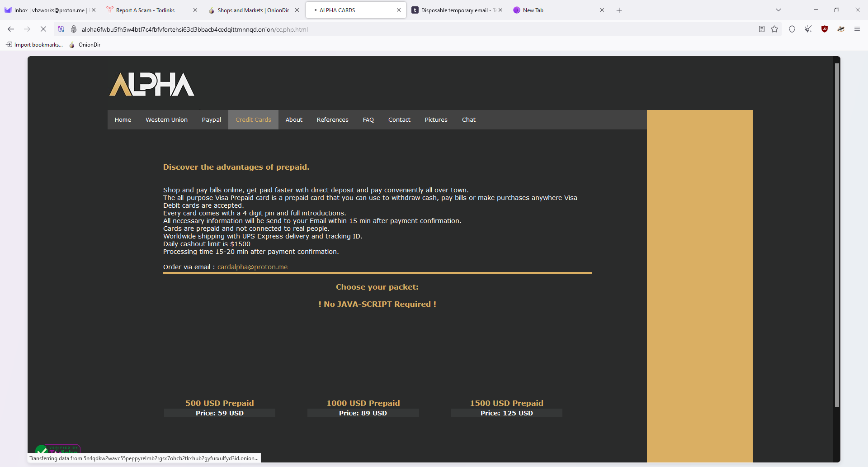This screenshot has height=467, width=868.
Task: Open the Chat page
Action: (x=468, y=119)
